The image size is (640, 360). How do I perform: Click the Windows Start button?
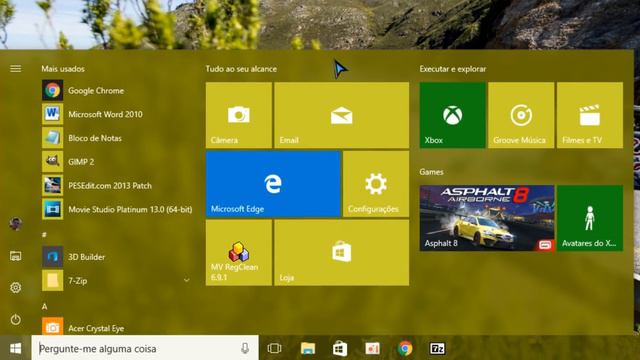pyautogui.click(x=16, y=348)
